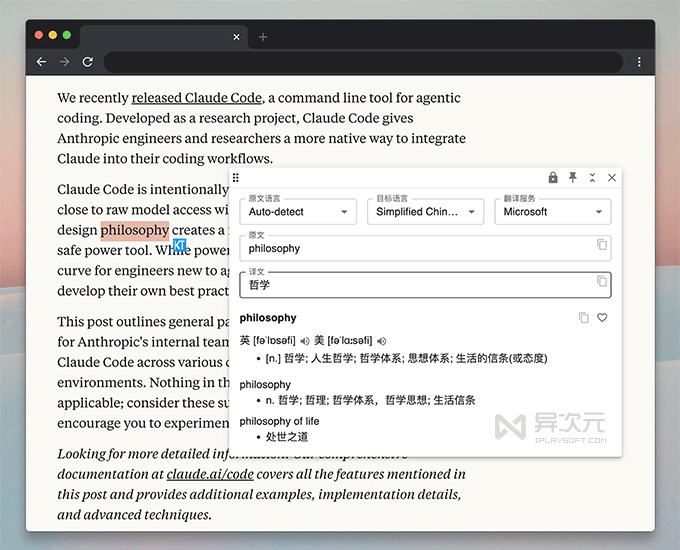Open the Auto-detect source language dropdown
680x550 pixels.
298,212
